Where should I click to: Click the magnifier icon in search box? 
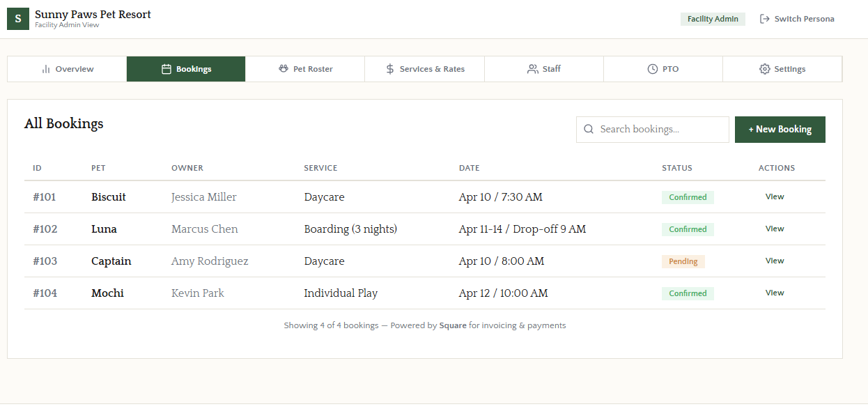[589, 129]
